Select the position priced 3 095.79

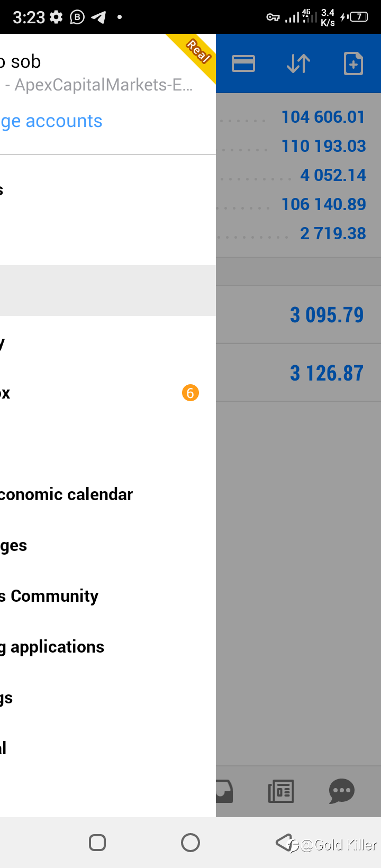[x=298, y=315]
